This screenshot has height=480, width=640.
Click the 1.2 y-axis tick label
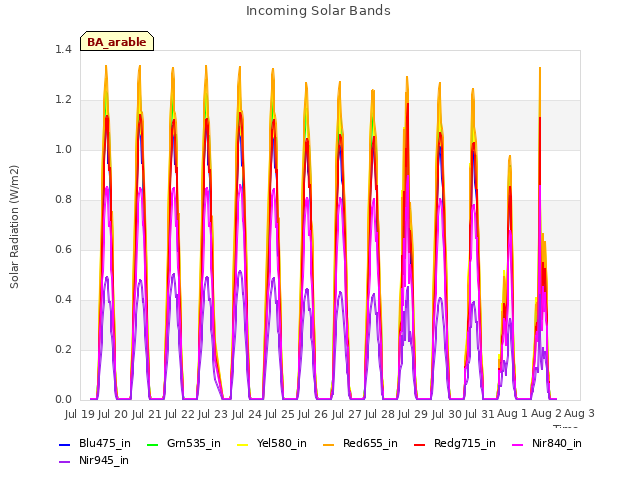(x=63, y=100)
